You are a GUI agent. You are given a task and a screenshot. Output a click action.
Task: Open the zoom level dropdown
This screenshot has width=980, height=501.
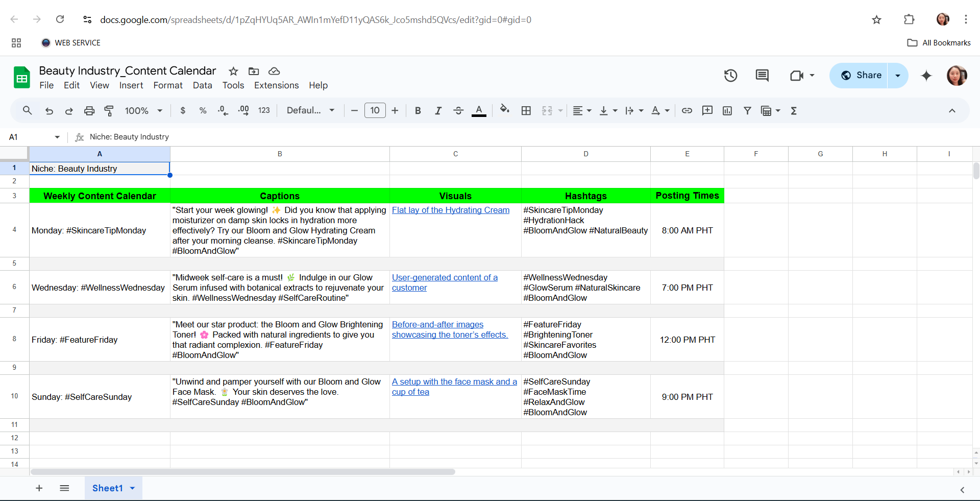[143, 110]
